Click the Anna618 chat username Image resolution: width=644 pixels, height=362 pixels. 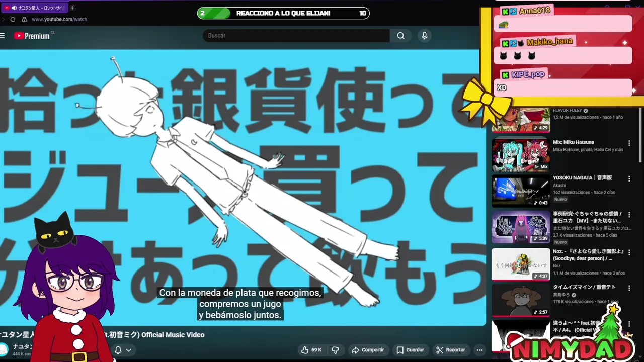pos(534,11)
